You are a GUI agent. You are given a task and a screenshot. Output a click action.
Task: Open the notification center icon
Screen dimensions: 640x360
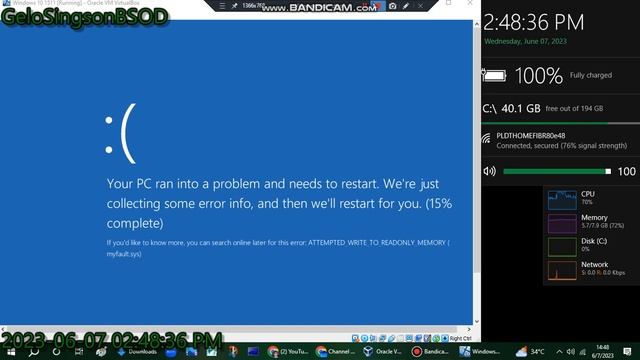tap(627, 351)
